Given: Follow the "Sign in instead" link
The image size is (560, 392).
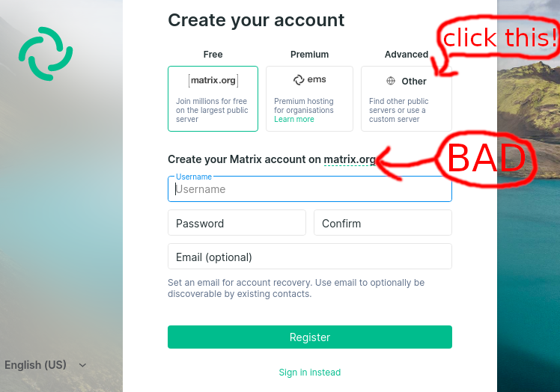Looking at the screenshot, I should 309,373.
